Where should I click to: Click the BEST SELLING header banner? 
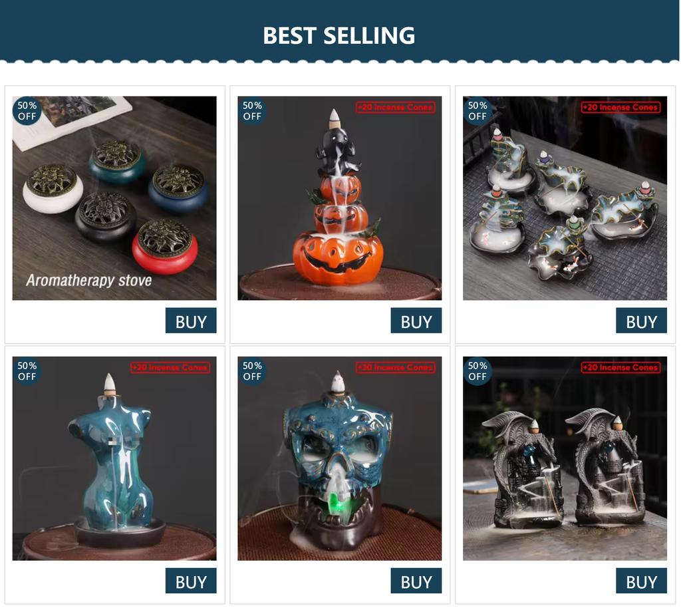coord(340,31)
